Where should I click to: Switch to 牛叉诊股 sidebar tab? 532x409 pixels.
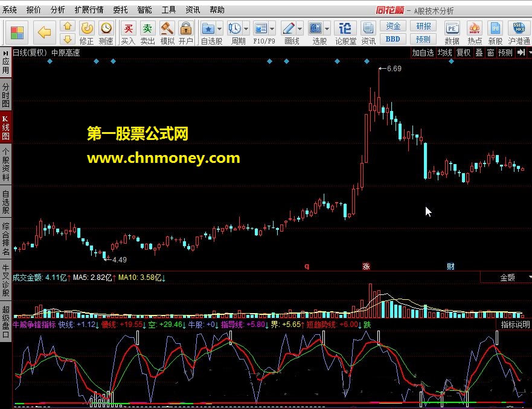(6, 281)
